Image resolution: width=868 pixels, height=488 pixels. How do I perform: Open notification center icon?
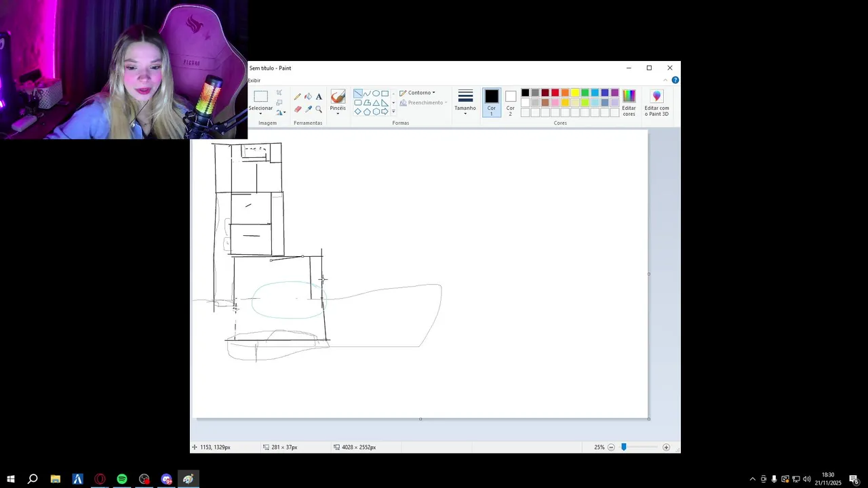click(x=854, y=479)
